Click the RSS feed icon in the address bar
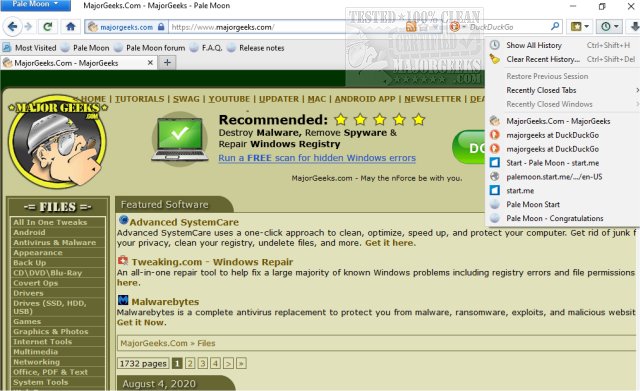Screen dimensions: 640x391 click(411, 27)
